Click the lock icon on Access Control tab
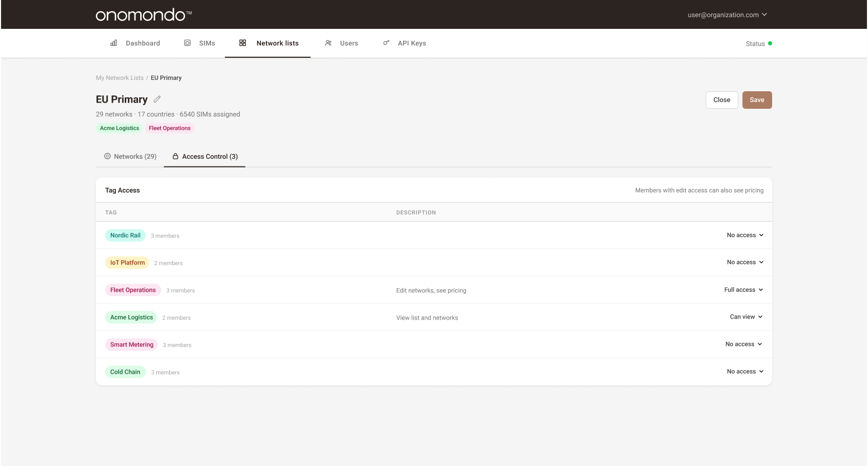The image size is (868, 466). coord(175,156)
